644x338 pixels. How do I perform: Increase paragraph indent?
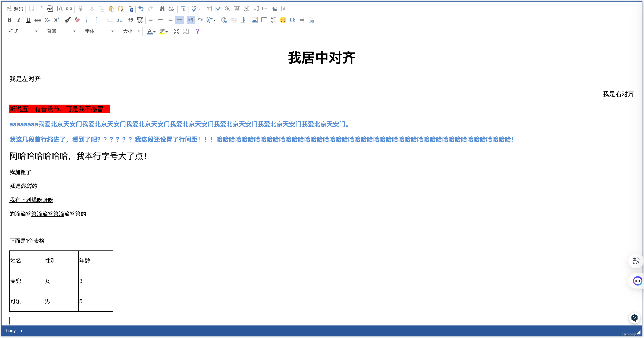[119, 20]
